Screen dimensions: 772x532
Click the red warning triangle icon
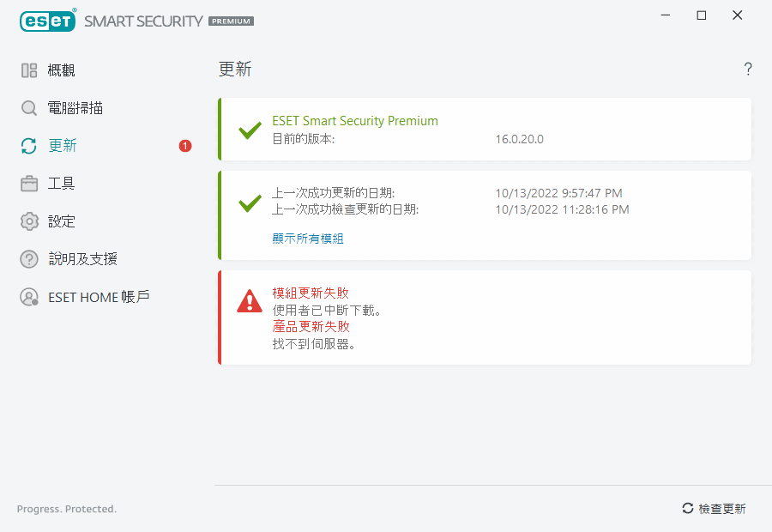[250, 300]
